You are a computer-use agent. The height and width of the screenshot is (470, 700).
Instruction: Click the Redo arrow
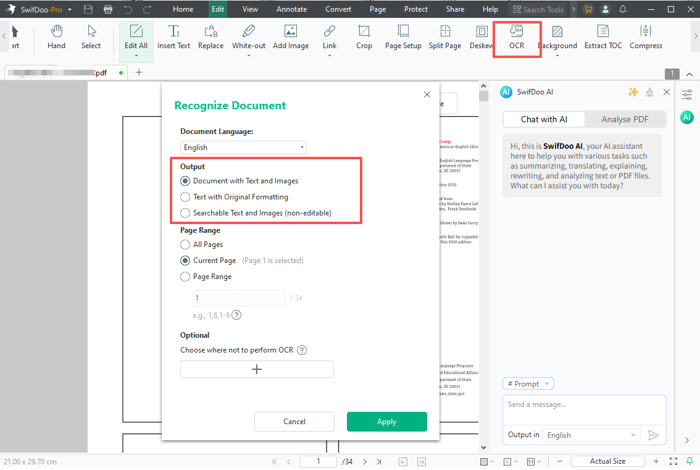(x=147, y=9)
